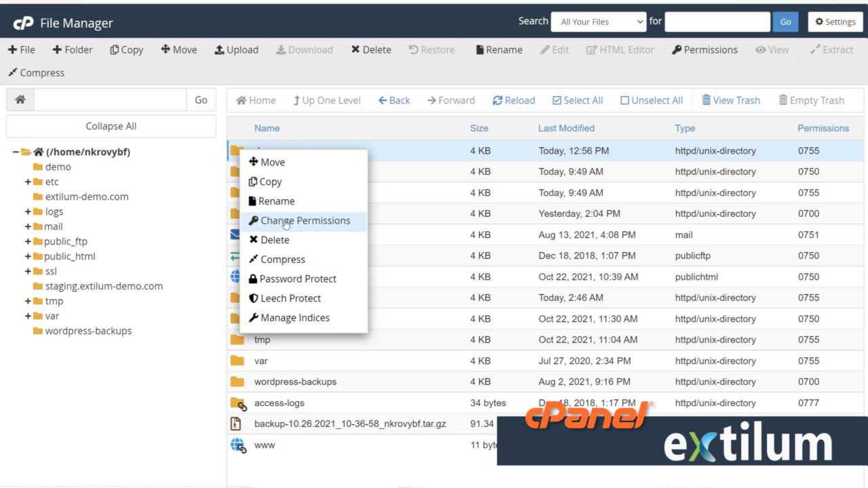Open the All Your Files search dropdown
The height and width of the screenshot is (488, 868).
coord(598,21)
